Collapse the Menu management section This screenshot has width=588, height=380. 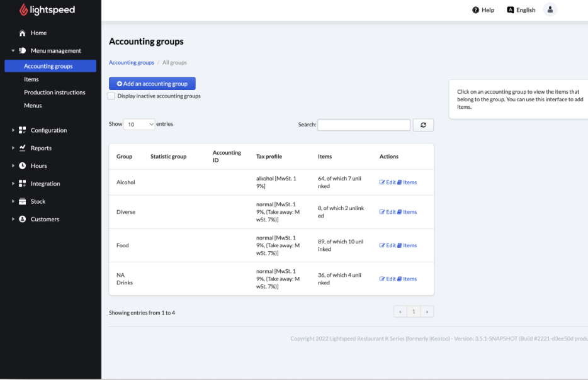pyautogui.click(x=13, y=51)
